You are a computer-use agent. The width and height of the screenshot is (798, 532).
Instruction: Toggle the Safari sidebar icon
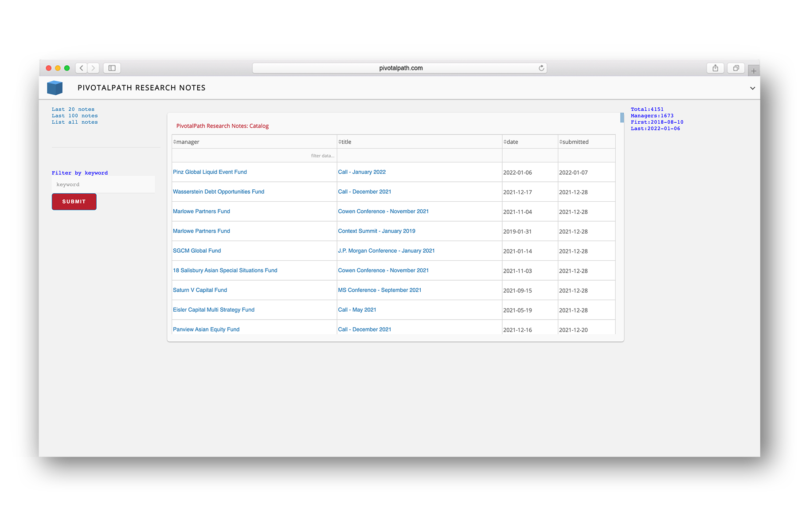(x=112, y=68)
